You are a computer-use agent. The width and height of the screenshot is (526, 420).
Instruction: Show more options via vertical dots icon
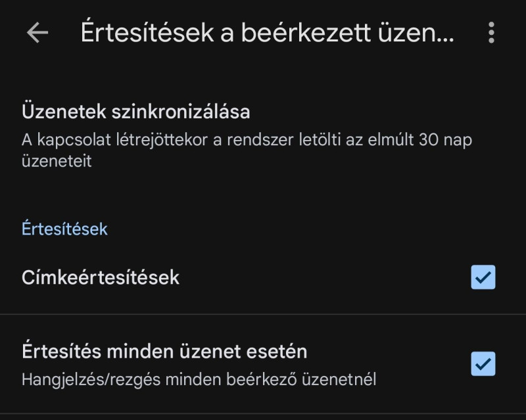point(491,33)
